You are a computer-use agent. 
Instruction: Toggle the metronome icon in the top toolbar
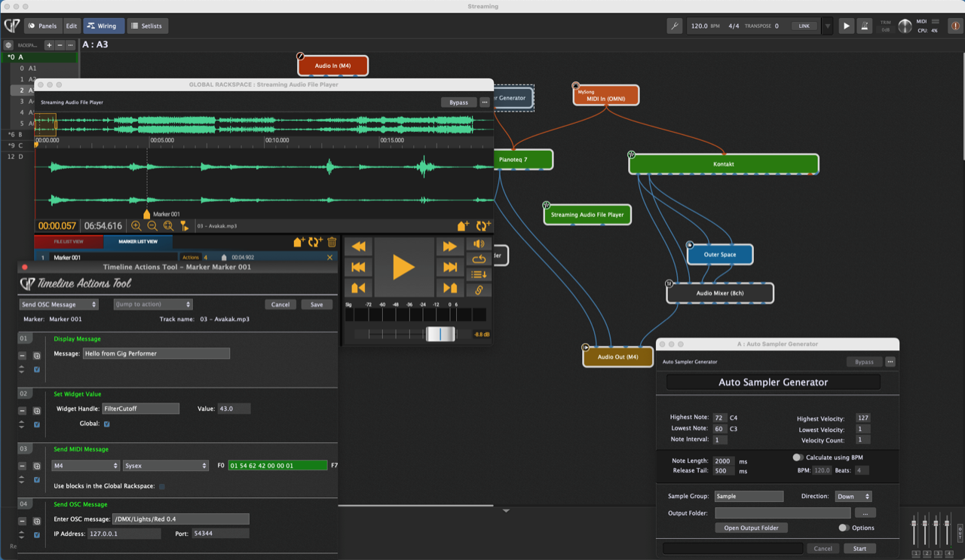(x=866, y=26)
